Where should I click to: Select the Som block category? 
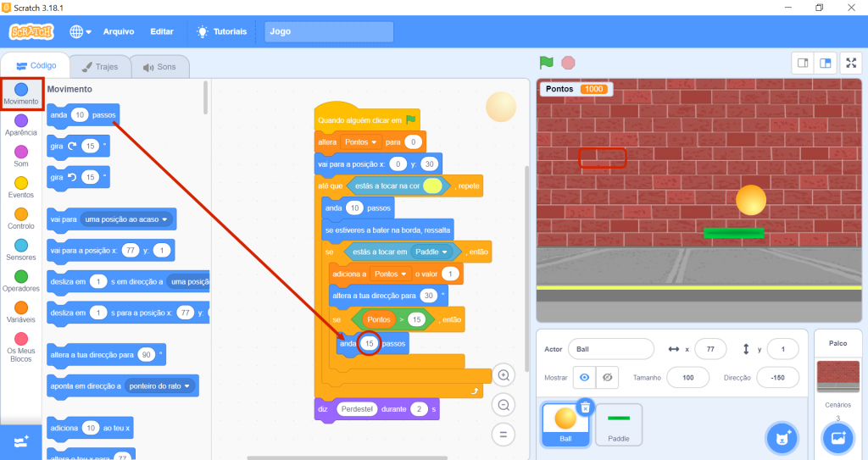(21, 156)
